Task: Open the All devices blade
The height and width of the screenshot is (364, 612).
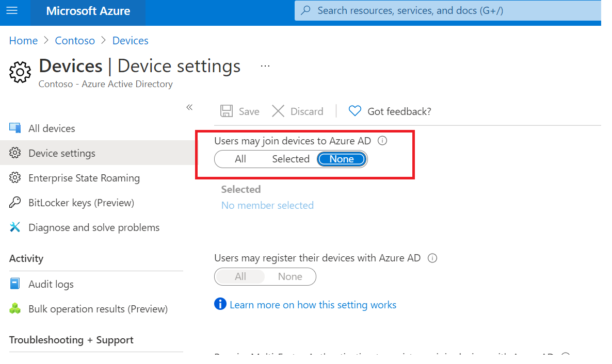Action: tap(52, 128)
